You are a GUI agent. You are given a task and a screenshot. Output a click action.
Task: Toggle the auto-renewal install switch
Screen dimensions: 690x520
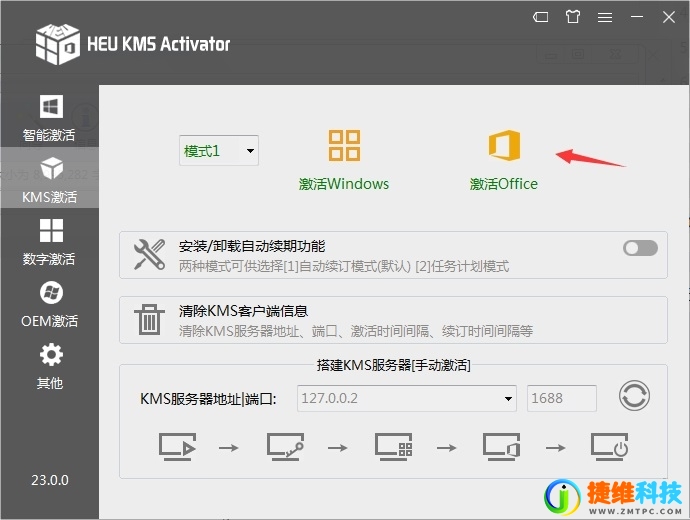pyautogui.click(x=640, y=248)
